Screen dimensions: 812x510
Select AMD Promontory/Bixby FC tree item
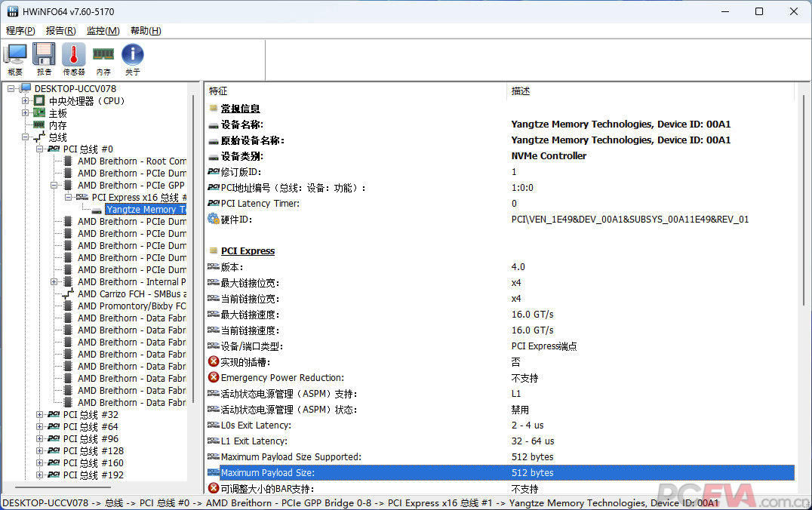[x=131, y=306]
